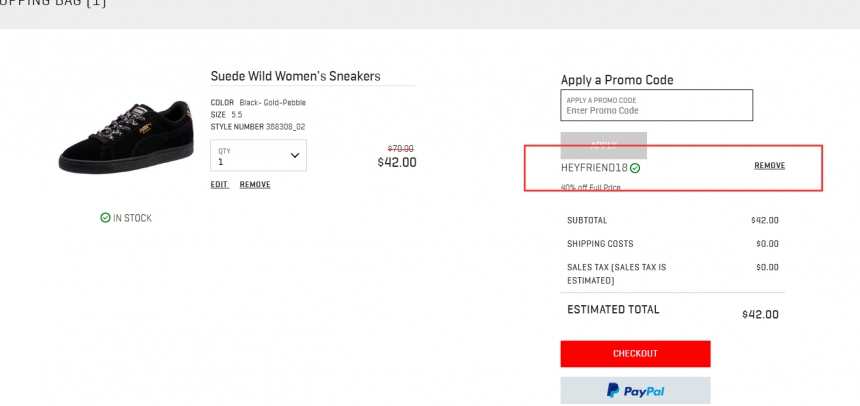The height and width of the screenshot is (406, 860).
Task: Open the Suede Wild Women's Sneakers title
Action: point(296,76)
